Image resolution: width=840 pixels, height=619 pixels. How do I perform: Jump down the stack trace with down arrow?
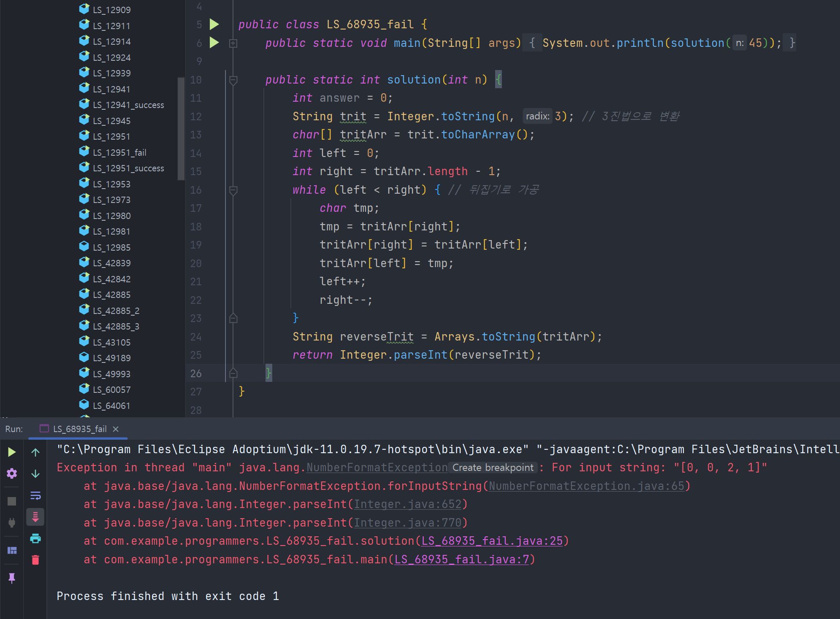(x=35, y=474)
